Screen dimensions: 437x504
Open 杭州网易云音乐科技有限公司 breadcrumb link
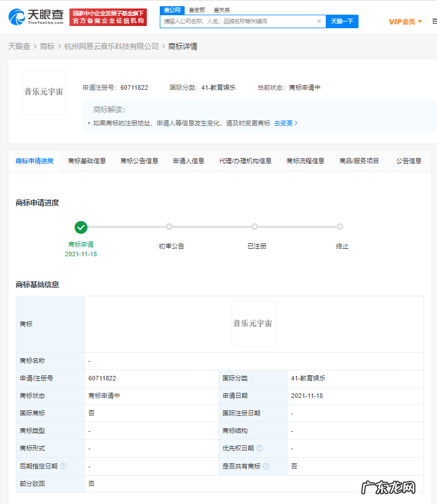[111, 47]
